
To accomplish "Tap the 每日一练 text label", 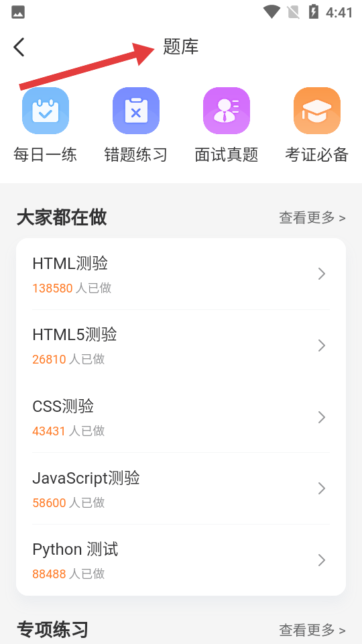I will (x=45, y=155).
